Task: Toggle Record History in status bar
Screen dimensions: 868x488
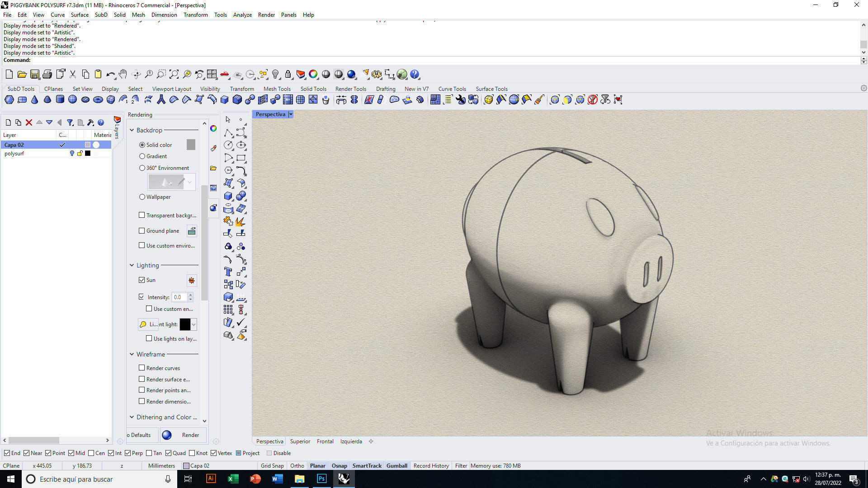Action: pos(431,466)
